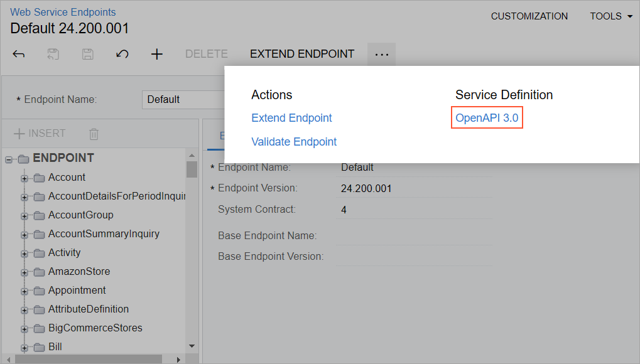Click the save and close toolbar icon
This screenshot has width=640, height=364.
coord(53,54)
